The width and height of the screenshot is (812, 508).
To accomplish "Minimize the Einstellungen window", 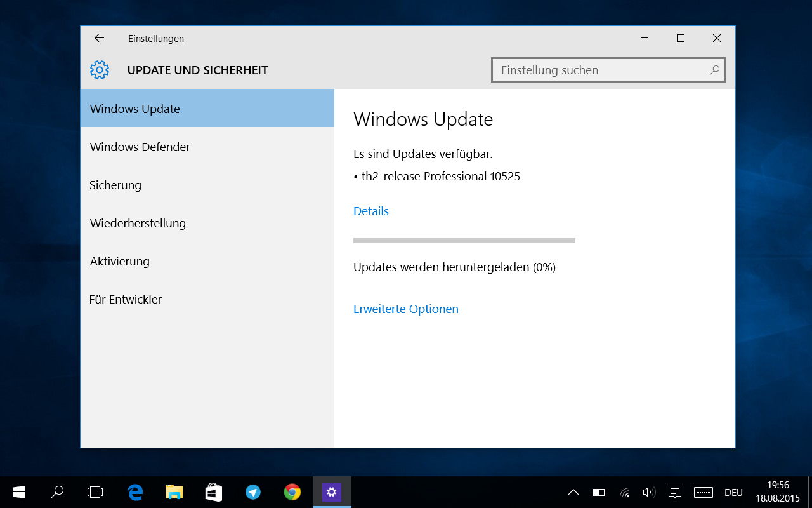I will 645,38.
